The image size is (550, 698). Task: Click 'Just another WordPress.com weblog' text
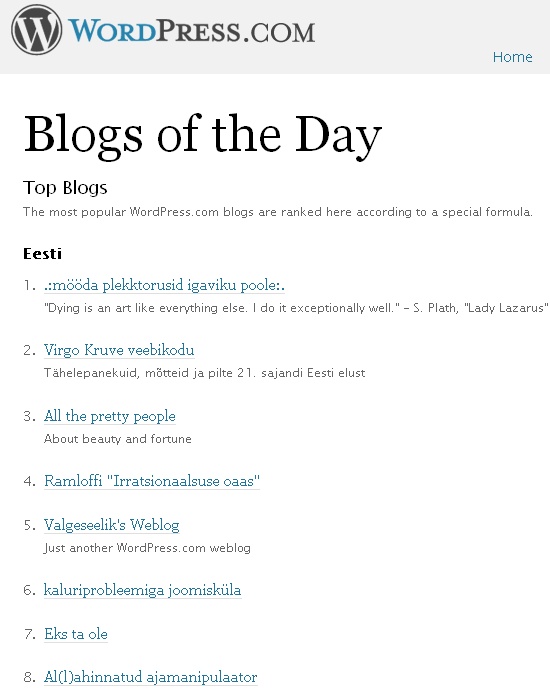[x=147, y=548]
